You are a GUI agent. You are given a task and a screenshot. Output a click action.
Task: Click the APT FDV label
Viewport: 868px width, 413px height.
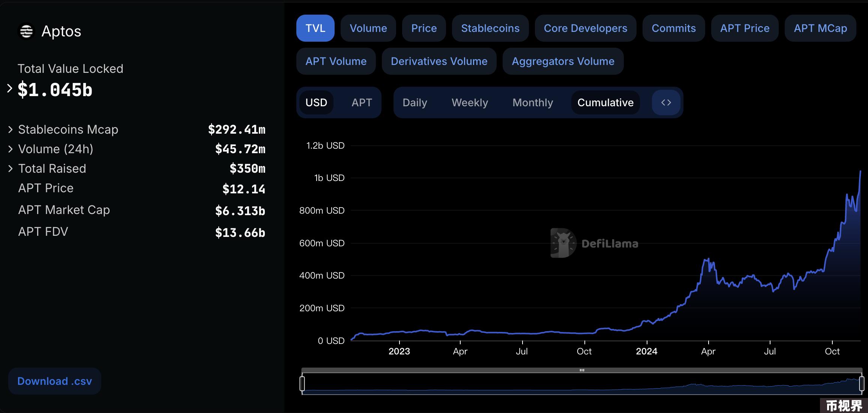43,232
